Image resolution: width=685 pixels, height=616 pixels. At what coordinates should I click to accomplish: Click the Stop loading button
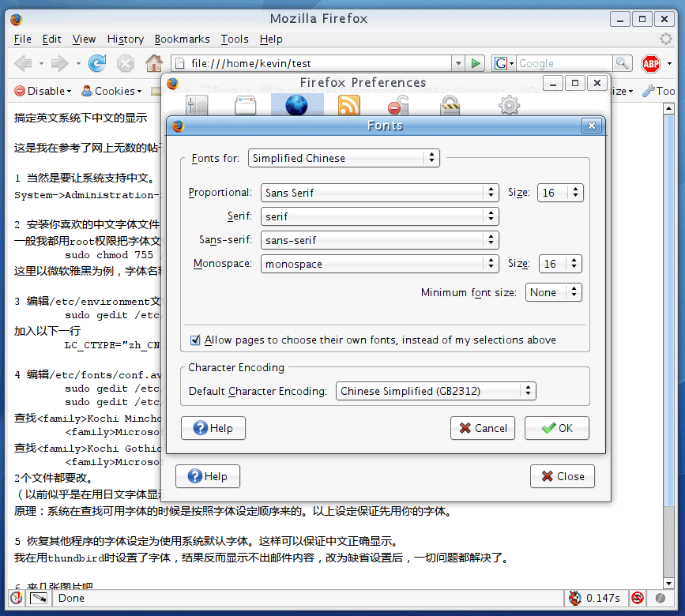click(x=126, y=64)
